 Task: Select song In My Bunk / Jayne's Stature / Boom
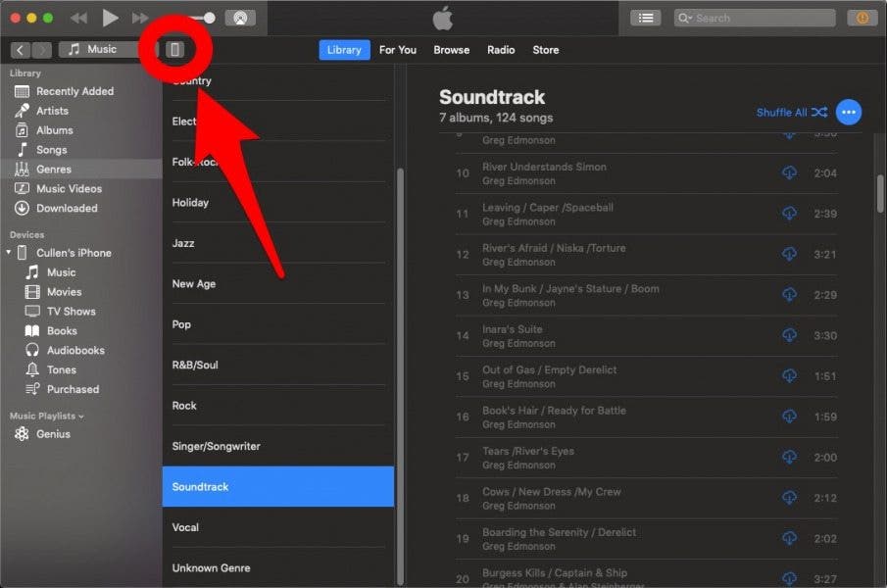pos(647,295)
